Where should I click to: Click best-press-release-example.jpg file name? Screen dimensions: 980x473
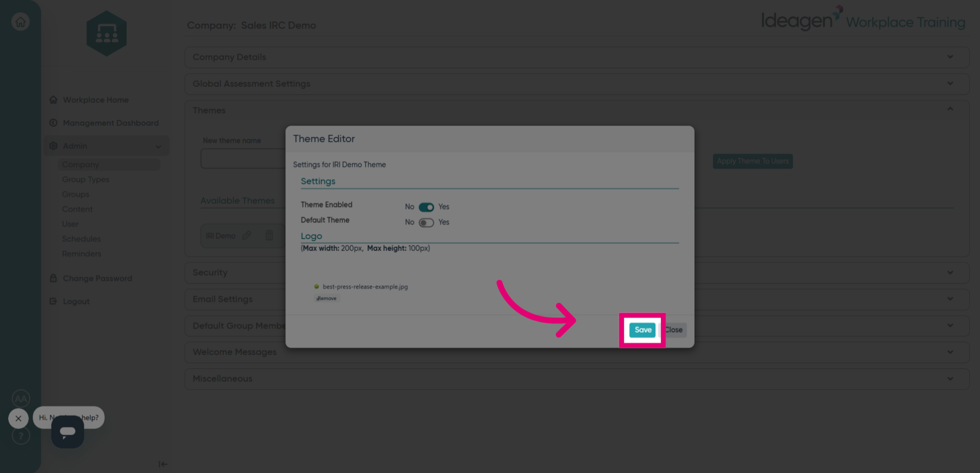pos(365,287)
